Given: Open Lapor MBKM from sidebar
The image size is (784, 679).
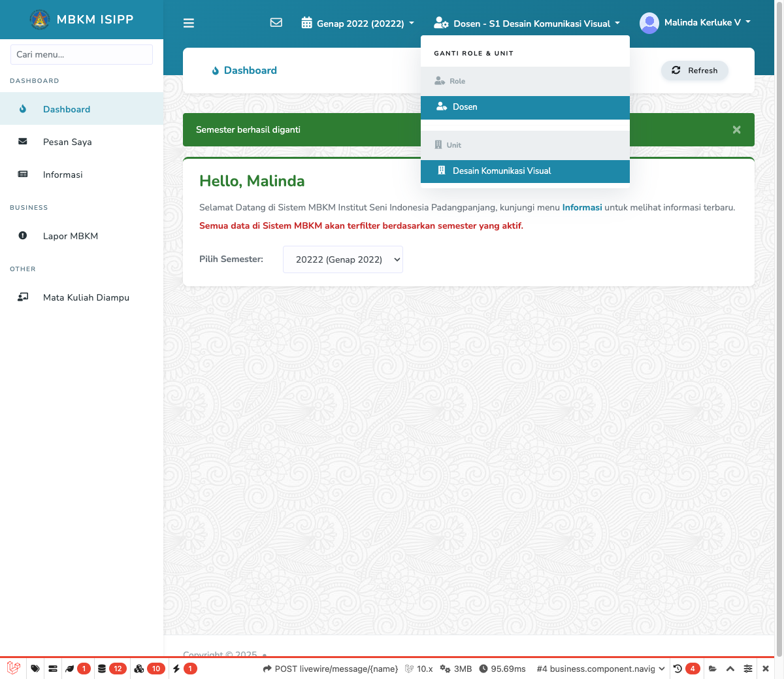Looking at the screenshot, I should [70, 236].
